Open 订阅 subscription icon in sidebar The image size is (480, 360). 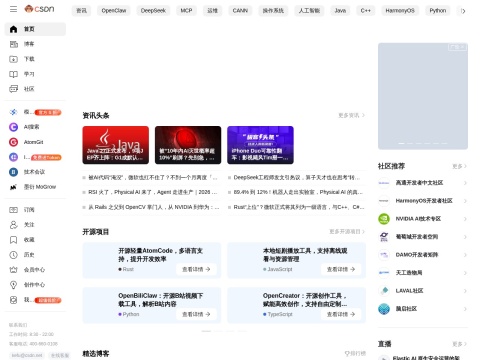(13, 210)
